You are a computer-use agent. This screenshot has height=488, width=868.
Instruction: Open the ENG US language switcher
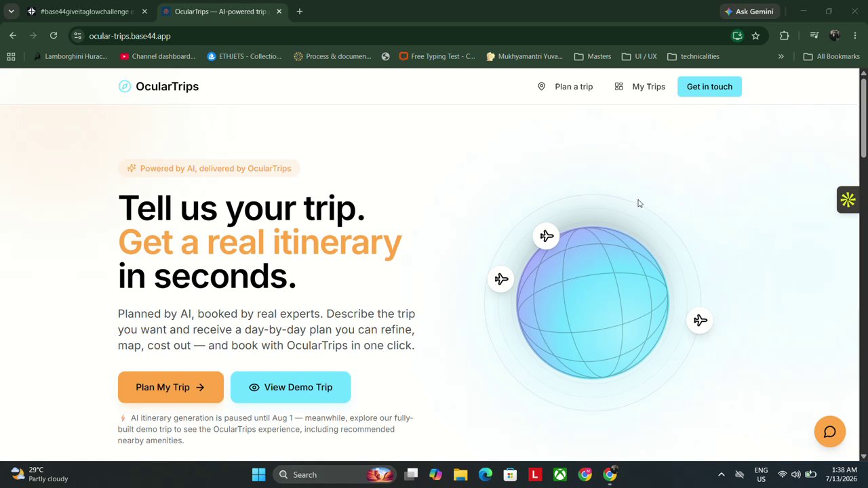coord(761,474)
